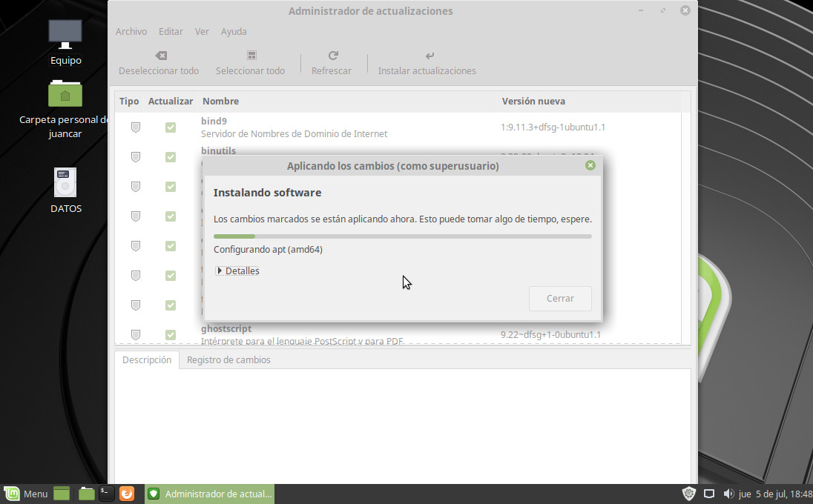
Task: Launch the terminal from the taskbar
Action: 107,494
